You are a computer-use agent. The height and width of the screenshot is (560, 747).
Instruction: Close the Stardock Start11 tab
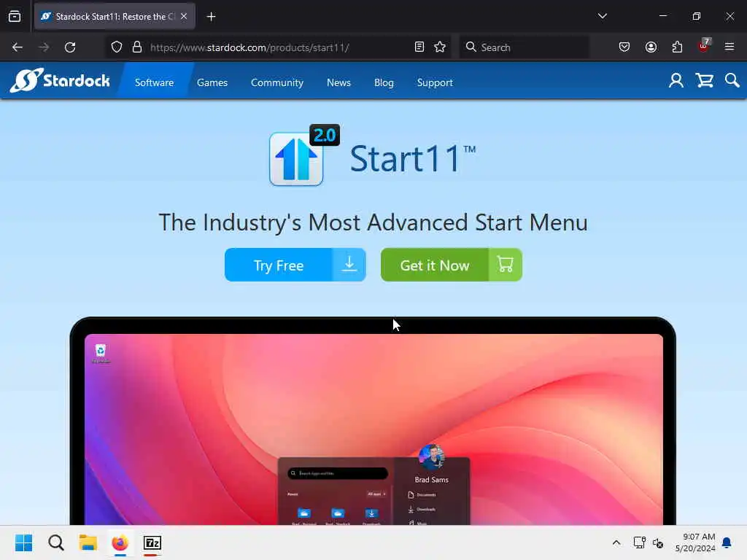(x=184, y=16)
